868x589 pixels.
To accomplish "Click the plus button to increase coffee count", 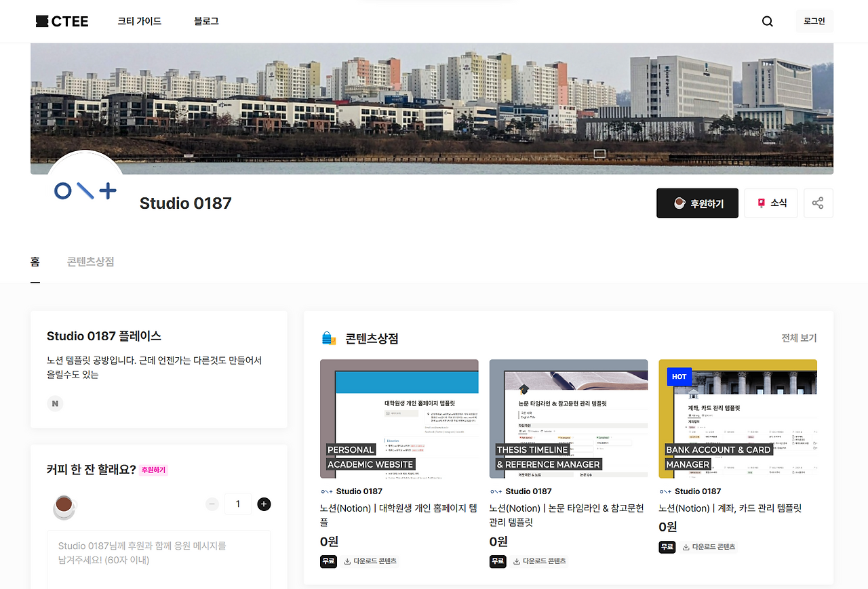I will pos(264,504).
